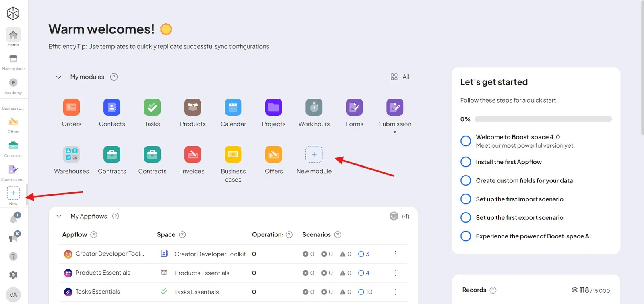Screen dimensions: 644x304
Task: Click the Appflow column help icon
Action: (94, 235)
